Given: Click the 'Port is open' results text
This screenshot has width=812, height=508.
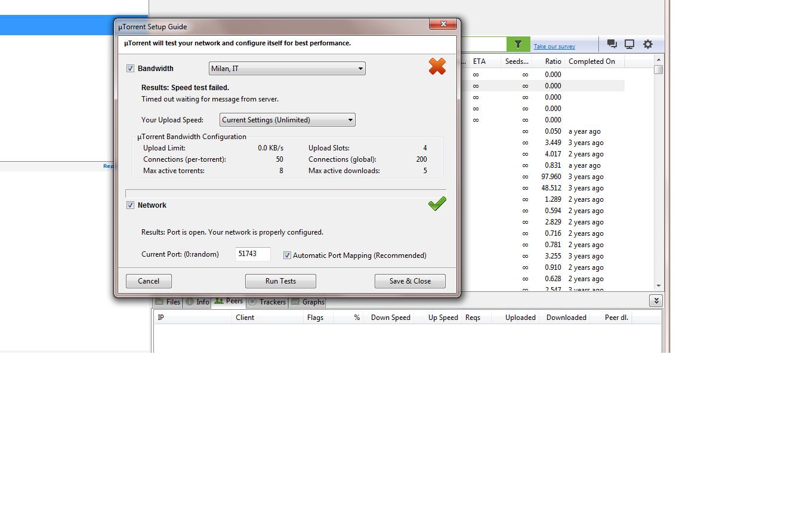Looking at the screenshot, I should tap(232, 232).
